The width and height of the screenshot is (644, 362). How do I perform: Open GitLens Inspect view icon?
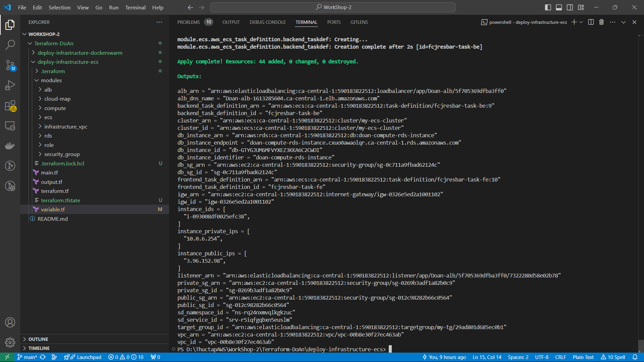10,186
